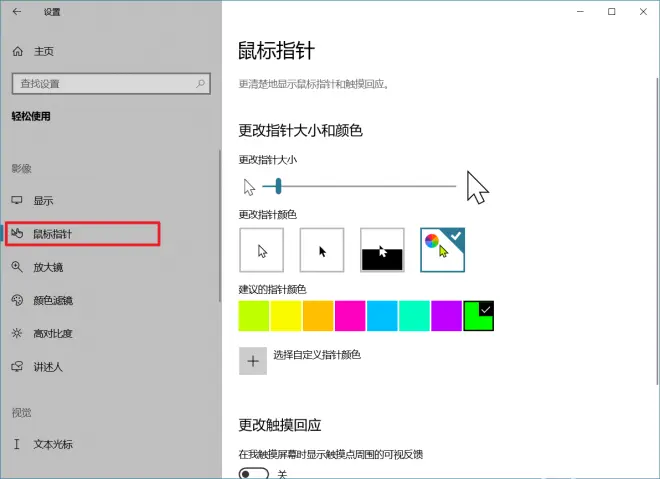This screenshot has width=660, height=479.
Task: Click the pointer size slider handle
Action: click(278, 186)
